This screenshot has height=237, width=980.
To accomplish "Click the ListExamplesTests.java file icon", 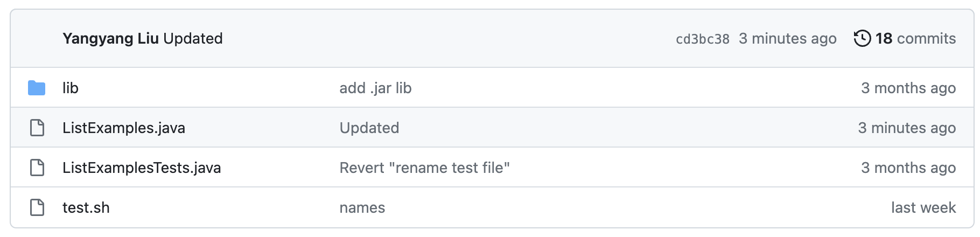I will 37,168.
